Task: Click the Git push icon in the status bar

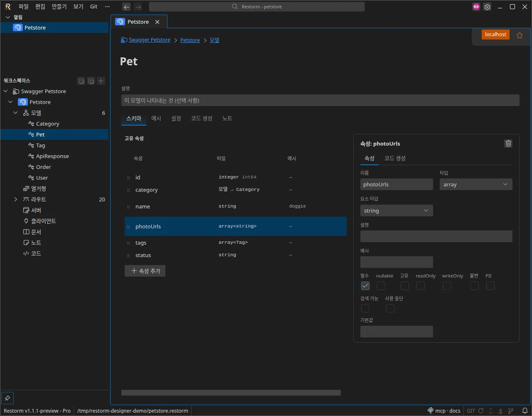Action: click(491, 411)
